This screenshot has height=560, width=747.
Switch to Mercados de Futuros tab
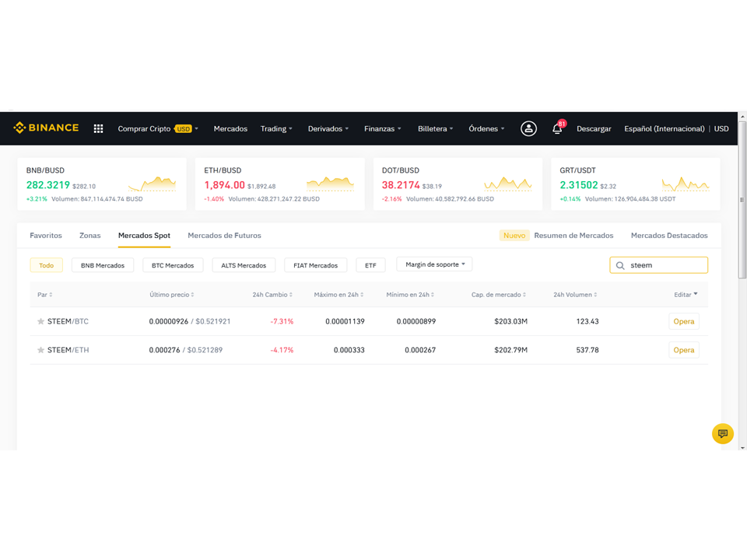tap(224, 235)
